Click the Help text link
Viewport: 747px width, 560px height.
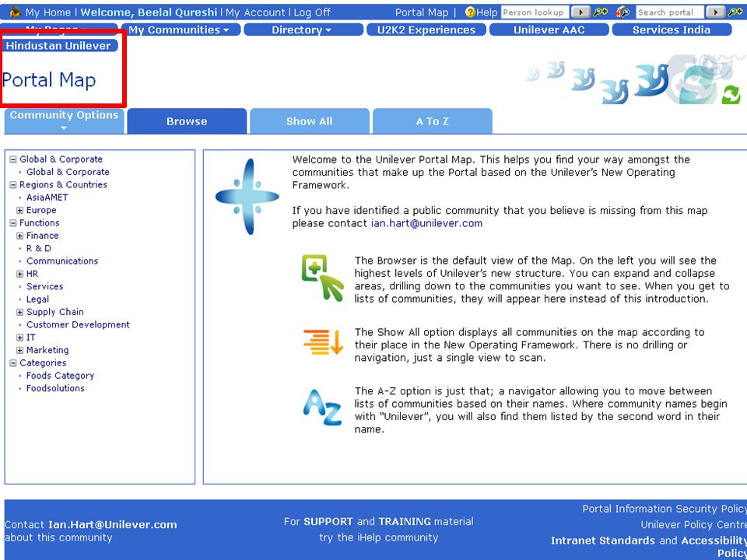pyautogui.click(x=487, y=12)
